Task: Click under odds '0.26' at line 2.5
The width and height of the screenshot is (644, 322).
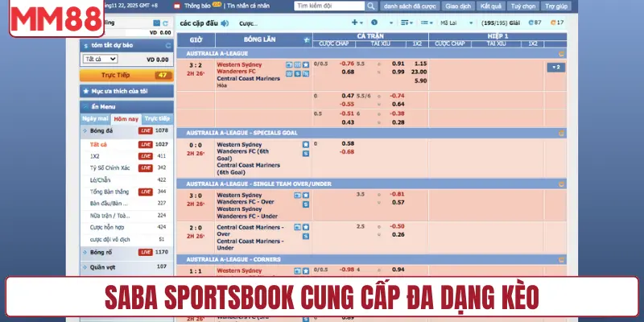Action: 398,234
